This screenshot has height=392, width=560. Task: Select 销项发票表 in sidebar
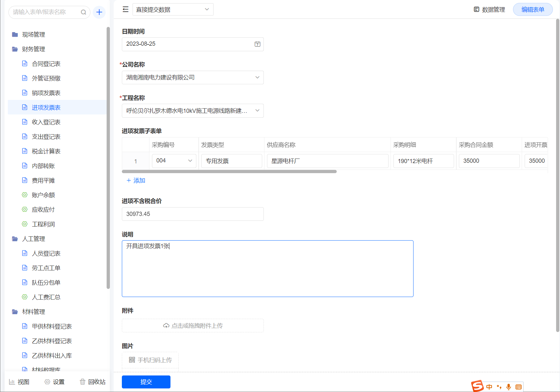(46, 93)
